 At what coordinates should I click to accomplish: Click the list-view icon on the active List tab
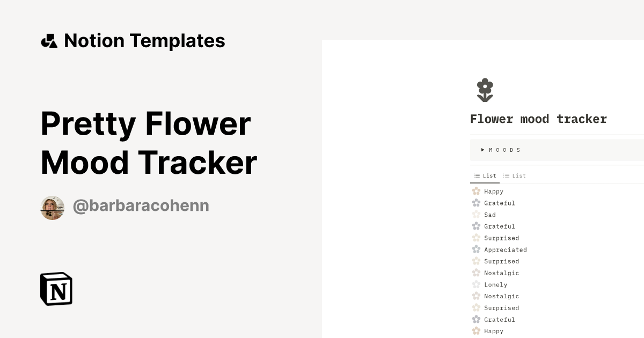[477, 175]
